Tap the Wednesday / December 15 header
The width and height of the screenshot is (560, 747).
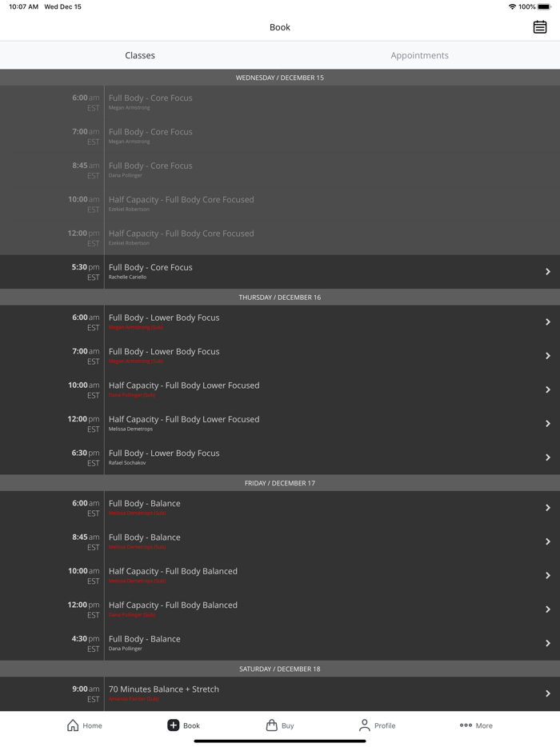pos(280,78)
